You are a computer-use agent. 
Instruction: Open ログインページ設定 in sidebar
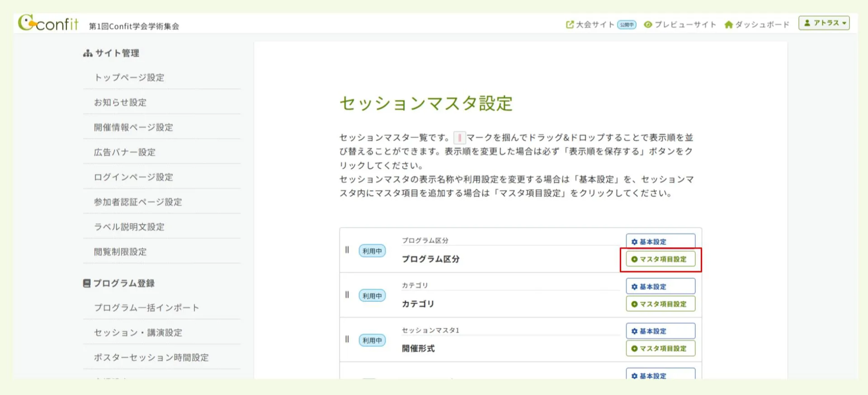click(x=133, y=177)
